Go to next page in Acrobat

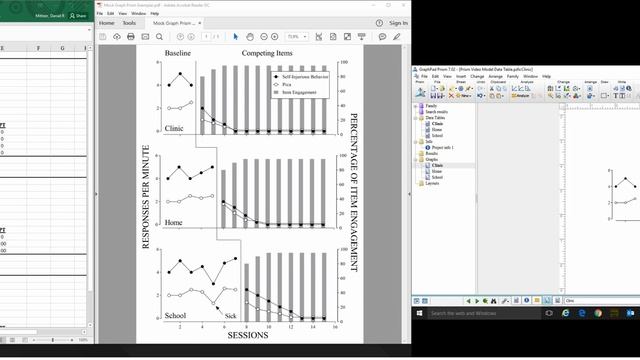coord(191,37)
